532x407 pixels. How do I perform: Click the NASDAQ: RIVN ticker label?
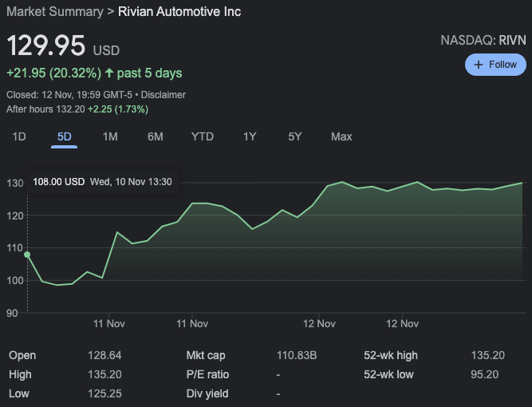pos(483,40)
